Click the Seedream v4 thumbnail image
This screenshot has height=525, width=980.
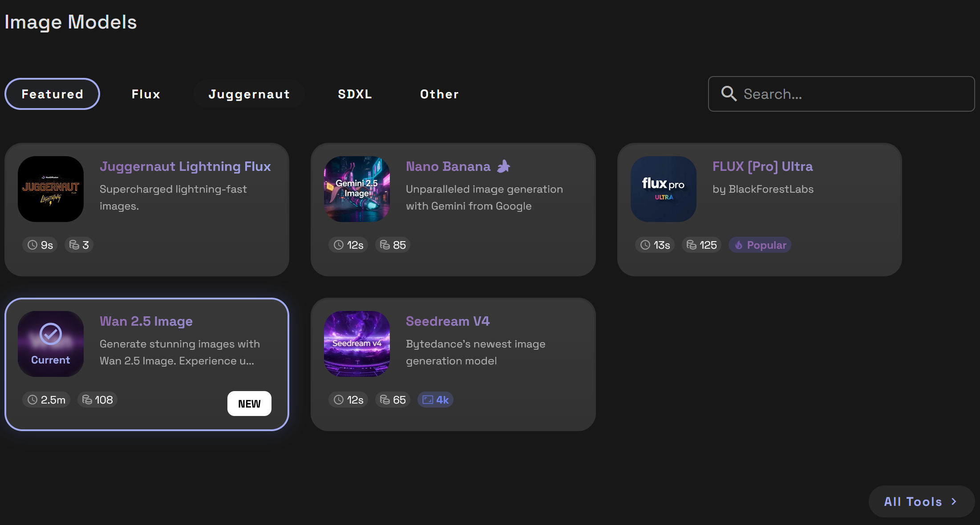357,344
